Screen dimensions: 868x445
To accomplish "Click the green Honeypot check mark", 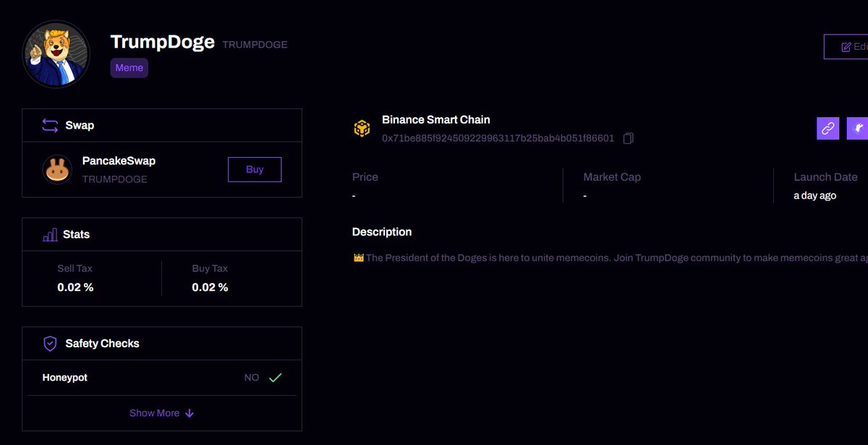I will (275, 378).
